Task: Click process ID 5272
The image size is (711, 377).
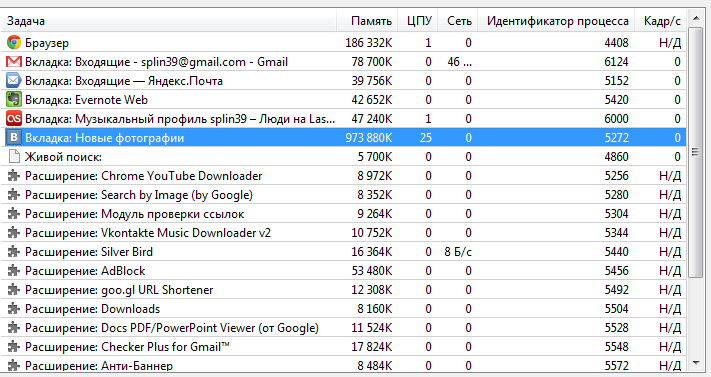Action: click(616, 137)
